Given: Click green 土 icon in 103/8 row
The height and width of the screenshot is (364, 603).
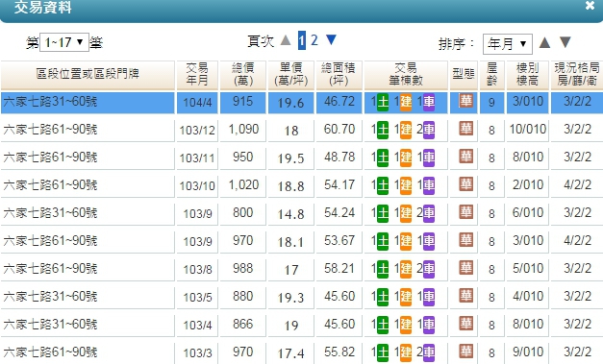Looking at the screenshot, I should tap(383, 270).
